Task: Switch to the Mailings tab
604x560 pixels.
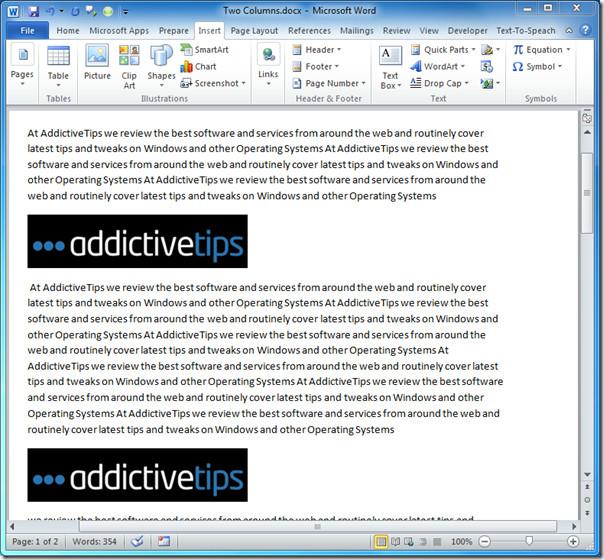Action: [356, 30]
